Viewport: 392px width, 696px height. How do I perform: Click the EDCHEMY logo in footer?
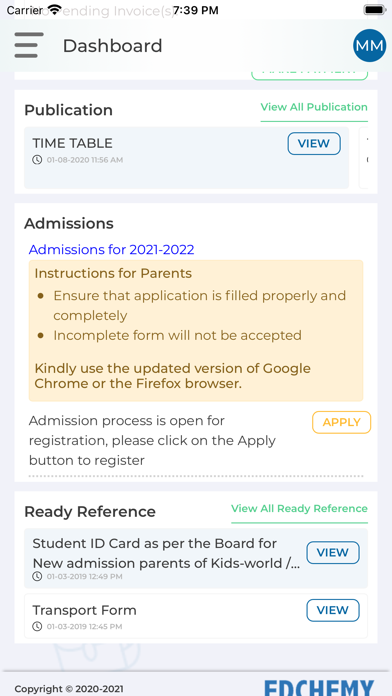click(x=319, y=687)
